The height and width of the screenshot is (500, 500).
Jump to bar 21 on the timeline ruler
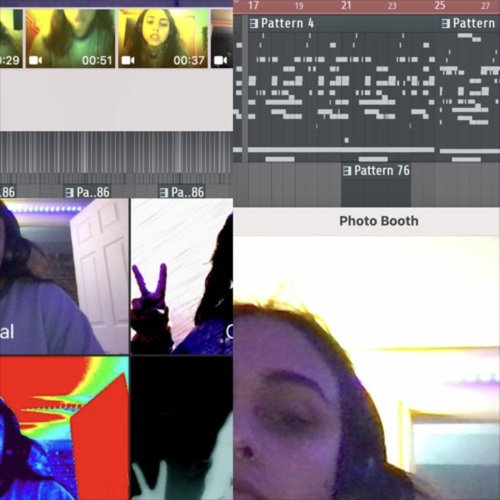[346, 5]
